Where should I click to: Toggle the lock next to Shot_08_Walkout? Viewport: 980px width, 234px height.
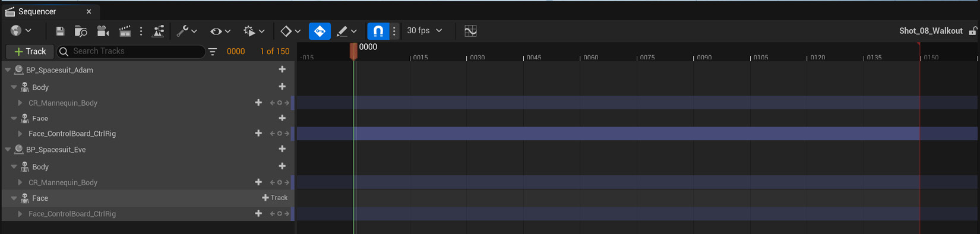973,31
